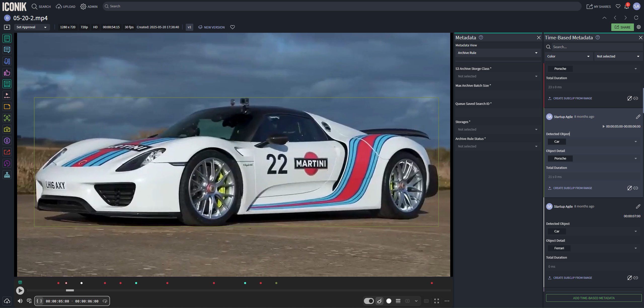Open Archive Rule Status dropdown
644x308 pixels.
498,146
